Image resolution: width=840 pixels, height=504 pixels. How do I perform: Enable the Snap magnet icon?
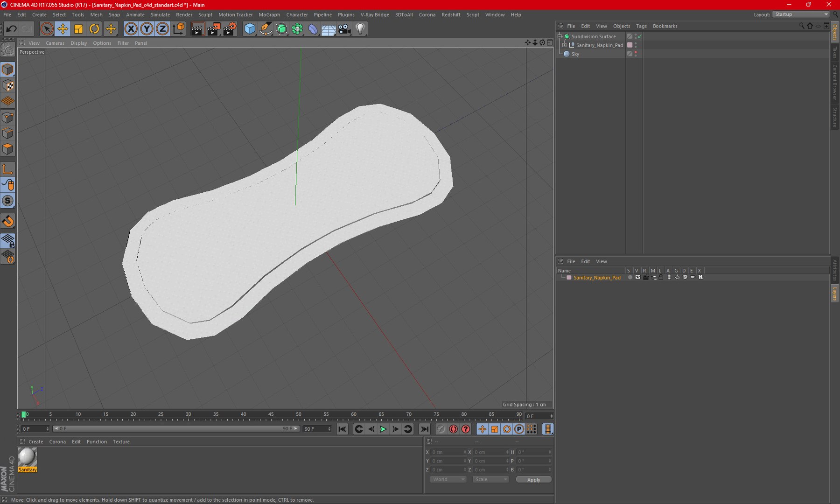pos(8,221)
